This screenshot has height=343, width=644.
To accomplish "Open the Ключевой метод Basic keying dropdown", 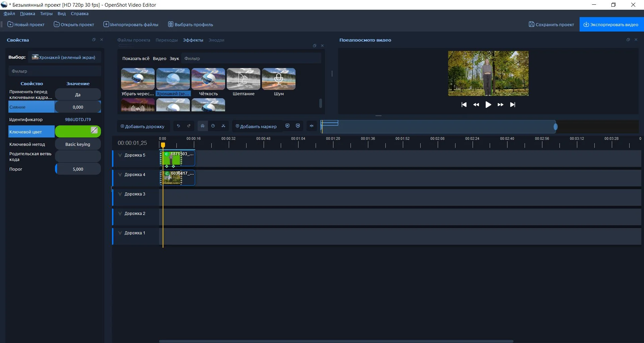I will tap(78, 145).
